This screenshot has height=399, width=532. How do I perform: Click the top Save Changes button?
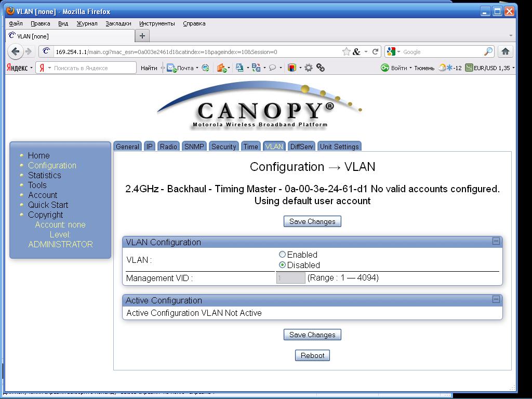pyautogui.click(x=312, y=221)
